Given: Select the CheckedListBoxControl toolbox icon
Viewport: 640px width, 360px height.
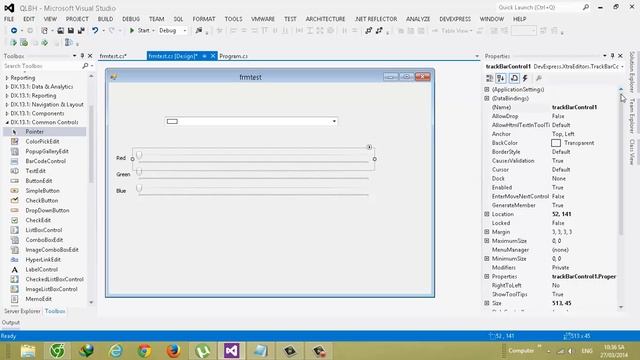Looking at the screenshot, I should [x=15, y=279].
